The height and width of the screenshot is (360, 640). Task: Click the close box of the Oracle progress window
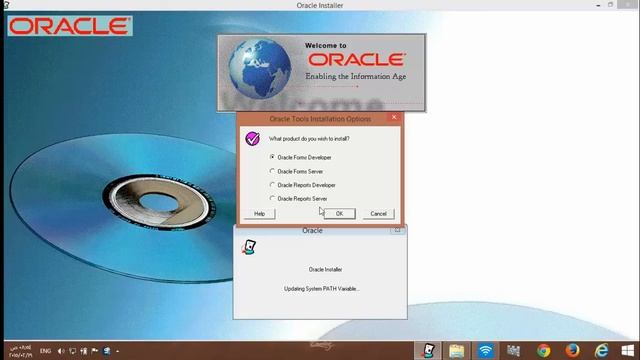point(397,230)
